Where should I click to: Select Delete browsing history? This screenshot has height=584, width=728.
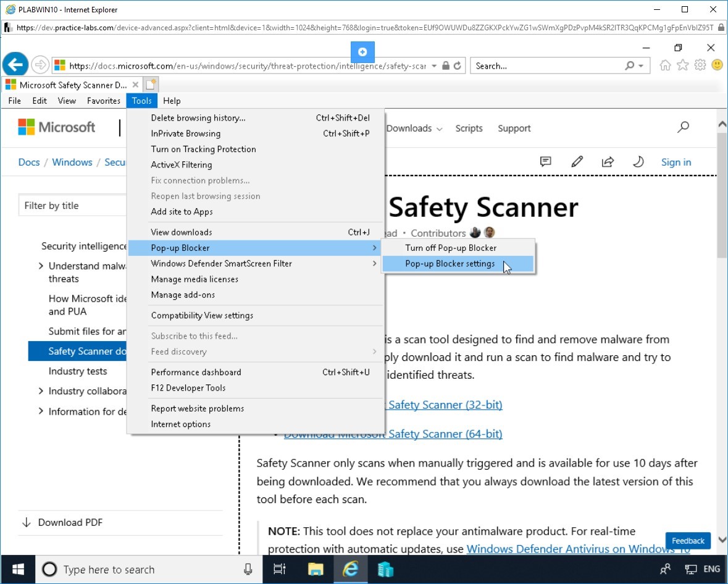(x=256, y=118)
